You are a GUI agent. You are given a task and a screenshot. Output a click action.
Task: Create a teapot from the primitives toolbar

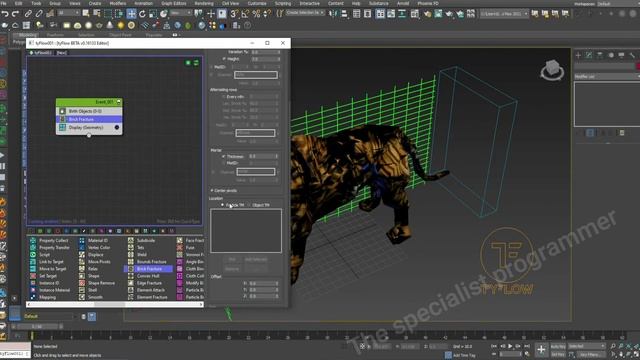(99, 25)
